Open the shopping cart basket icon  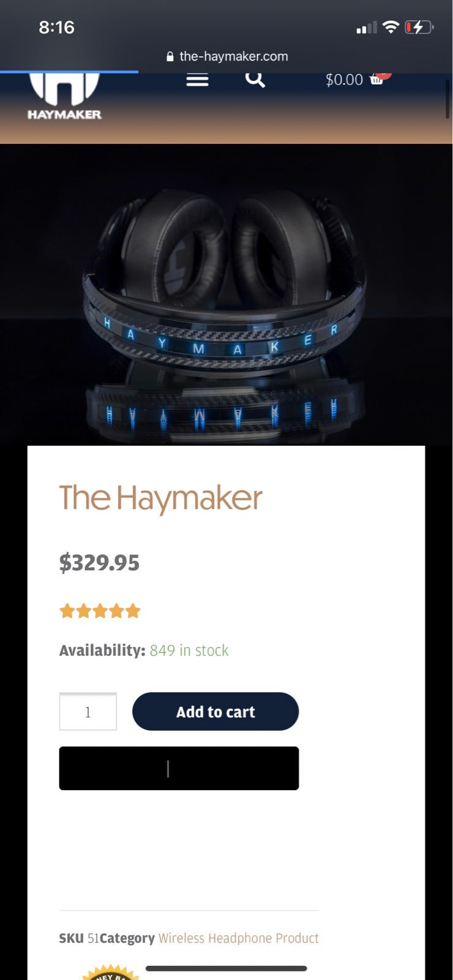point(377,80)
